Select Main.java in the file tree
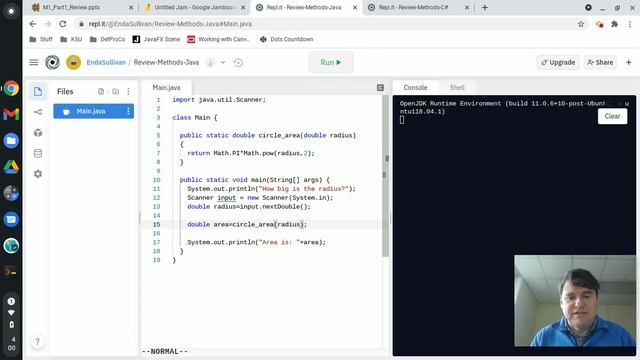Image resolution: width=640 pixels, height=360 pixels. pos(93,111)
